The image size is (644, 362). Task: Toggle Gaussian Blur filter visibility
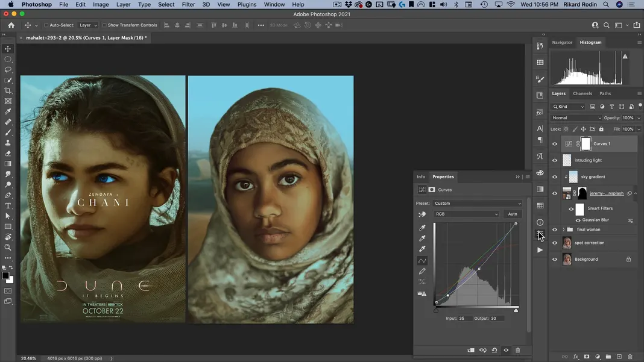pyautogui.click(x=578, y=220)
